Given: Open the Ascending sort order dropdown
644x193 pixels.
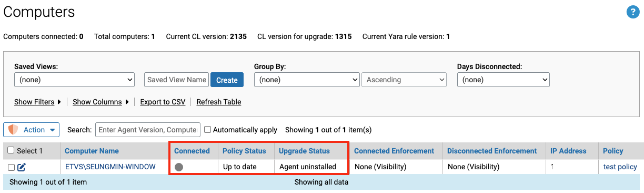Looking at the screenshot, I should tap(404, 80).
